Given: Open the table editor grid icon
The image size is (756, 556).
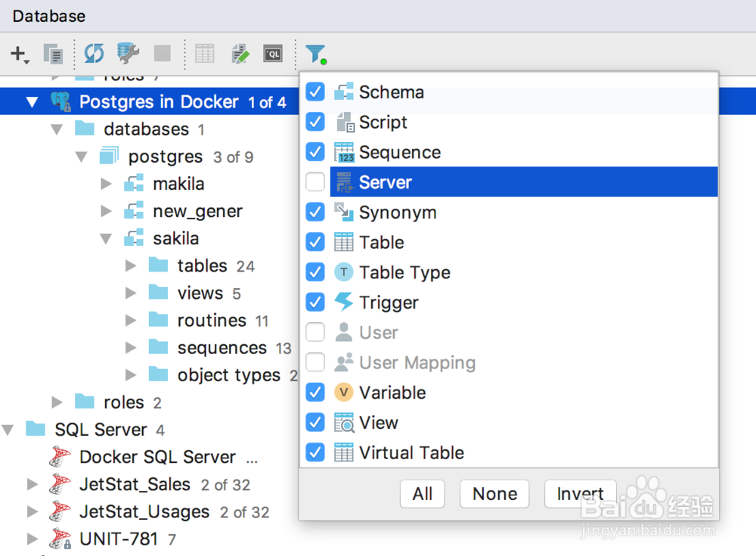Looking at the screenshot, I should tap(205, 54).
